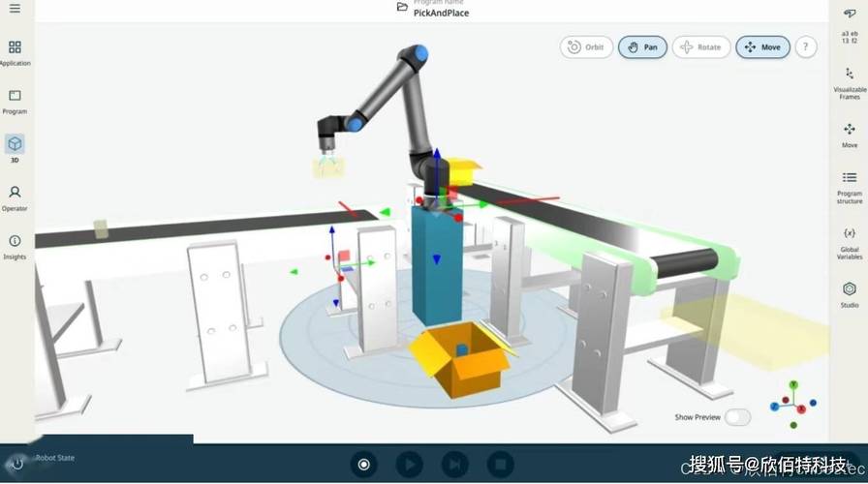Step forward with the step button
This screenshot has width=868, height=484.
pos(454,465)
